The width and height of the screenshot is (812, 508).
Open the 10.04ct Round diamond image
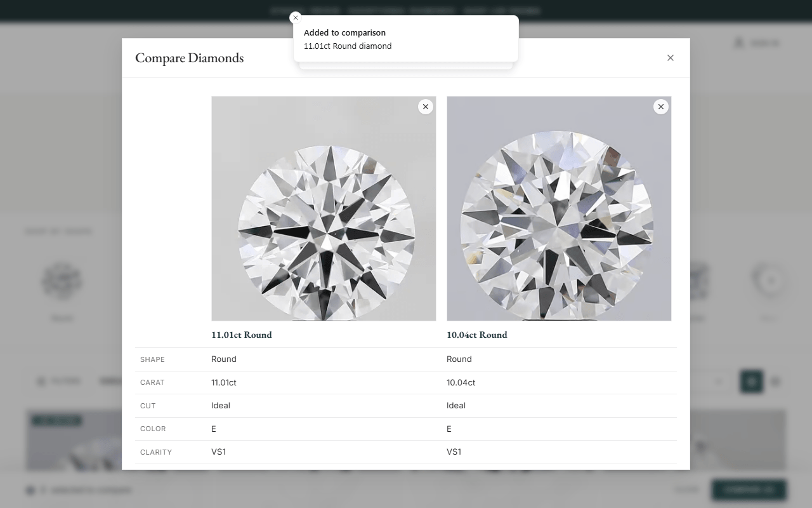559,208
